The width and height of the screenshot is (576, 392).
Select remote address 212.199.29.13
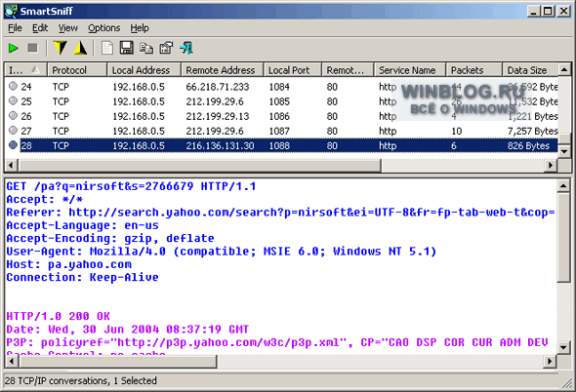click(x=217, y=116)
